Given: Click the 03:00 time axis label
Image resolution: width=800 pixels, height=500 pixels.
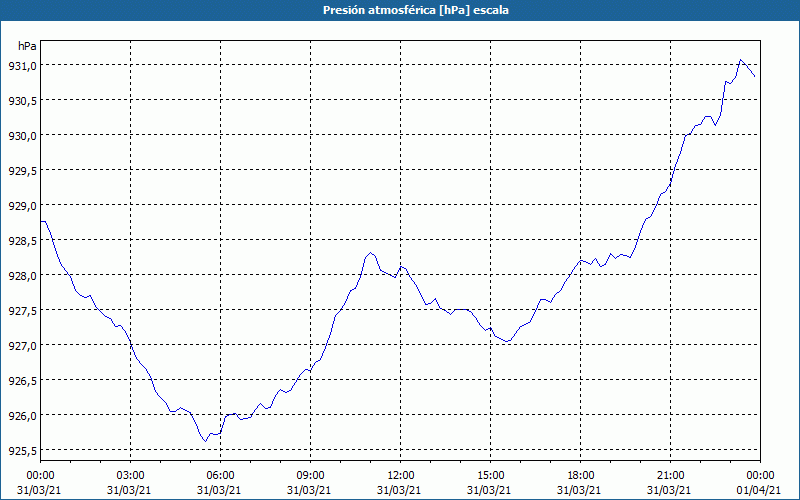Looking at the screenshot, I should click(131, 476).
